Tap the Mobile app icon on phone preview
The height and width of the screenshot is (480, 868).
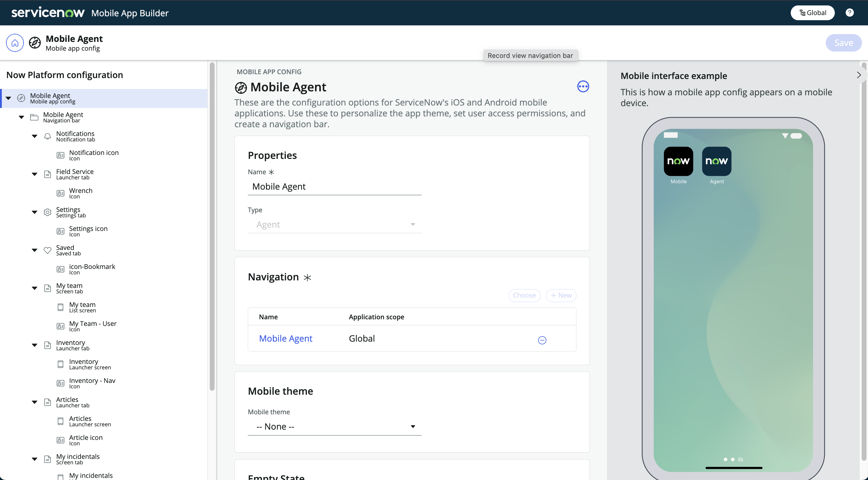[678, 161]
